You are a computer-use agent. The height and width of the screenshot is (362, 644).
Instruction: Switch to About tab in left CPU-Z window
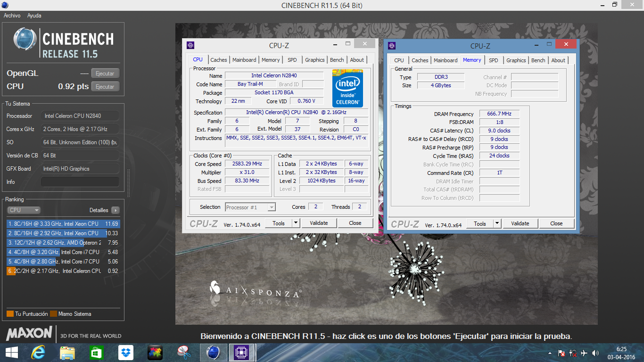pos(357,60)
